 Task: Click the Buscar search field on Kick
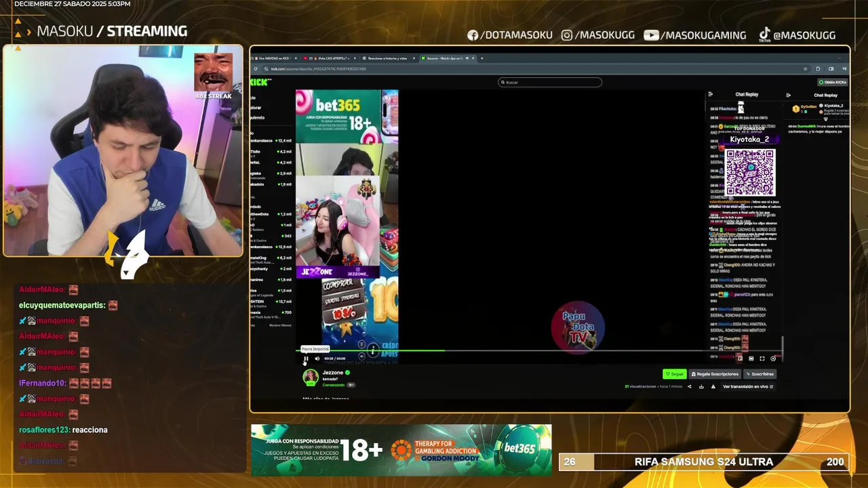tap(550, 82)
